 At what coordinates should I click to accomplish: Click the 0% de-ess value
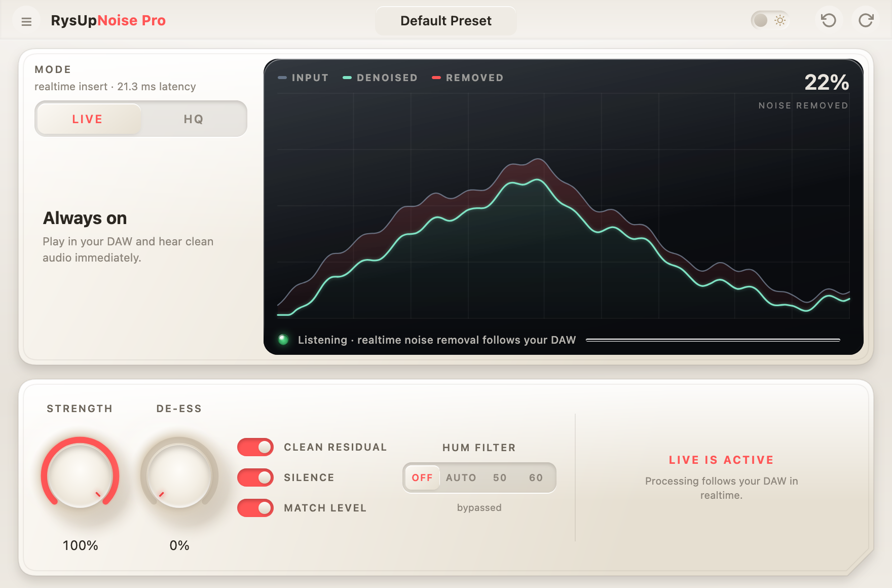tap(179, 545)
